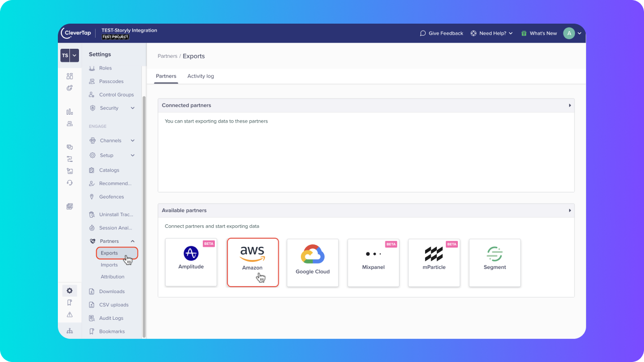
Task: Select the Mixpanel partner card
Action: tap(373, 263)
